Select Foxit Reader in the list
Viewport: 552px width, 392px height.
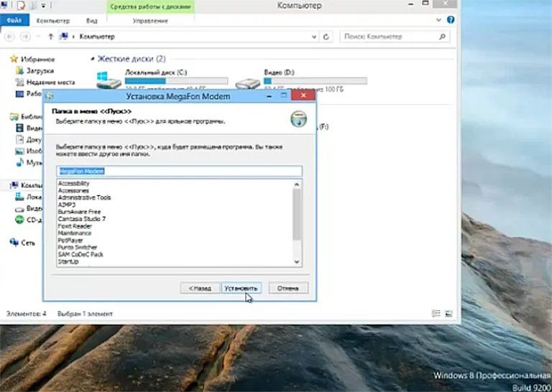(x=75, y=226)
